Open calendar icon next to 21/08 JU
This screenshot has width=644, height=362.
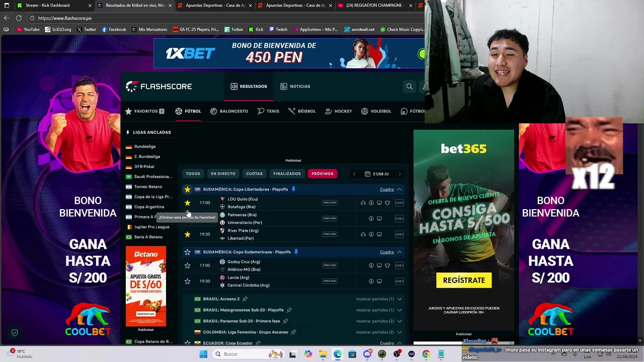click(368, 174)
